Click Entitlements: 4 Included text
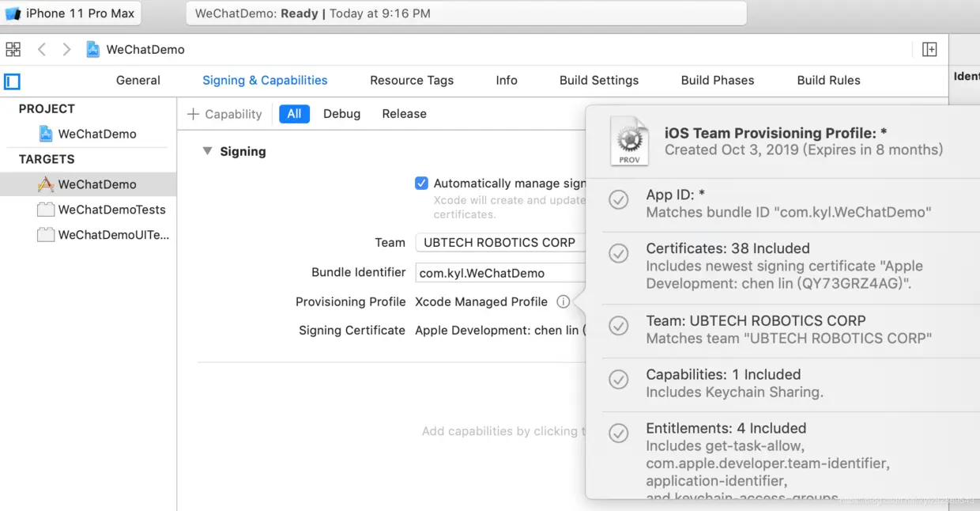980x511 pixels. [x=726, y=428]
